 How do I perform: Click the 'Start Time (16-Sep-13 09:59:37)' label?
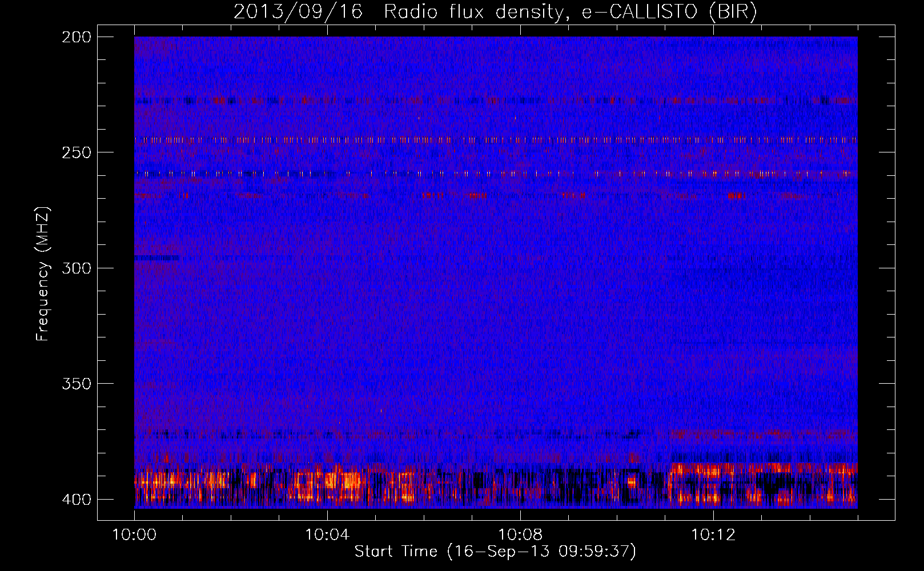click(495, 552)
